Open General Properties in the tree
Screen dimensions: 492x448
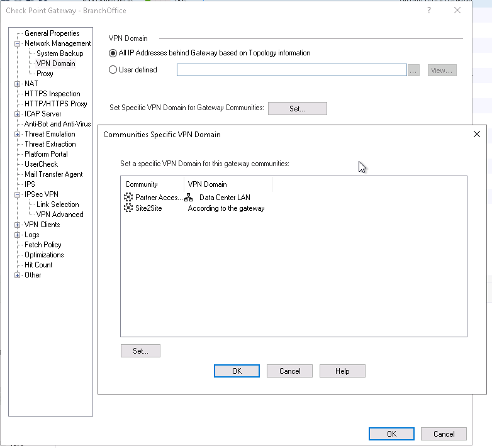(x=52, y=33)
